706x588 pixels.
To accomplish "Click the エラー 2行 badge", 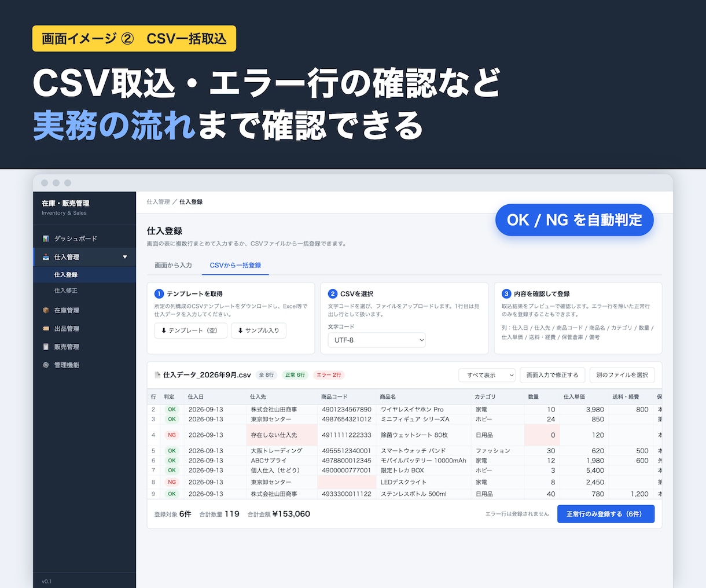I will (329, 375).
